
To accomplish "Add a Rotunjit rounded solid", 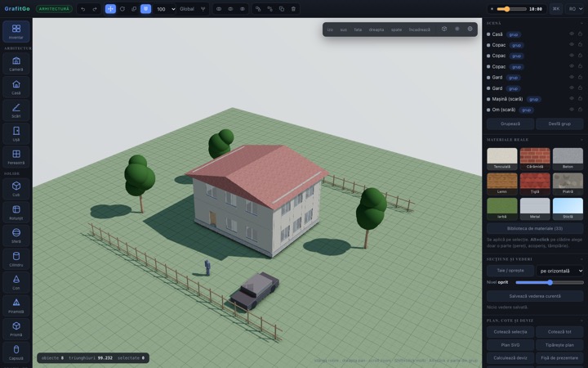I will pyautogui.click(x=16, y=212).
